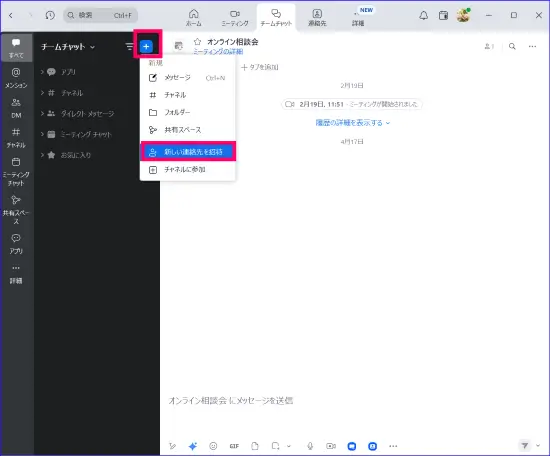Viewport: 550px width, 456px height.
Task: Select 共有スペース in the left sidebar
Action: click(16, 210)
